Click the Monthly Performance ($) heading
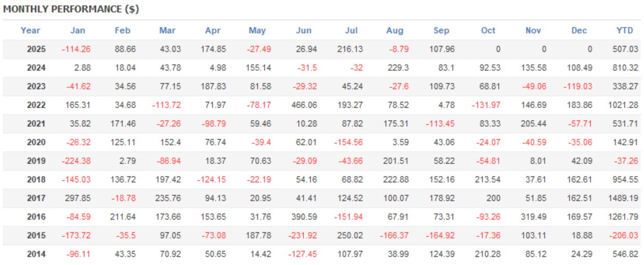 [x=71, y=9]
